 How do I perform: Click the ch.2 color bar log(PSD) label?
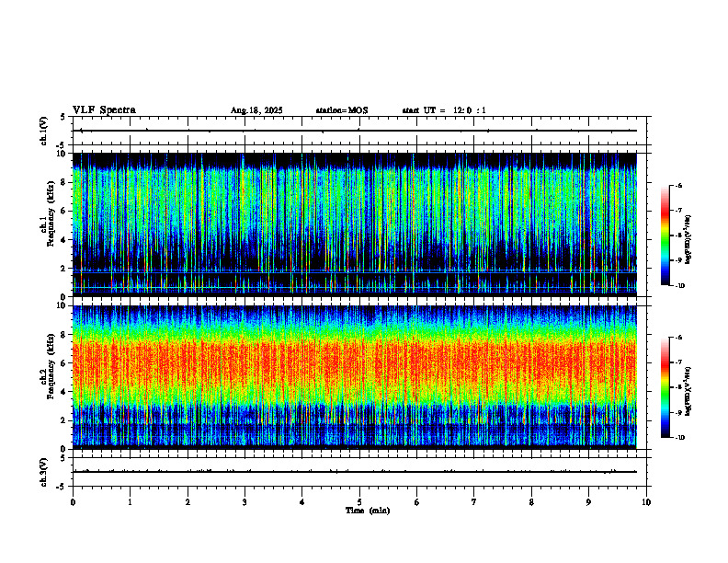(688, 391)
